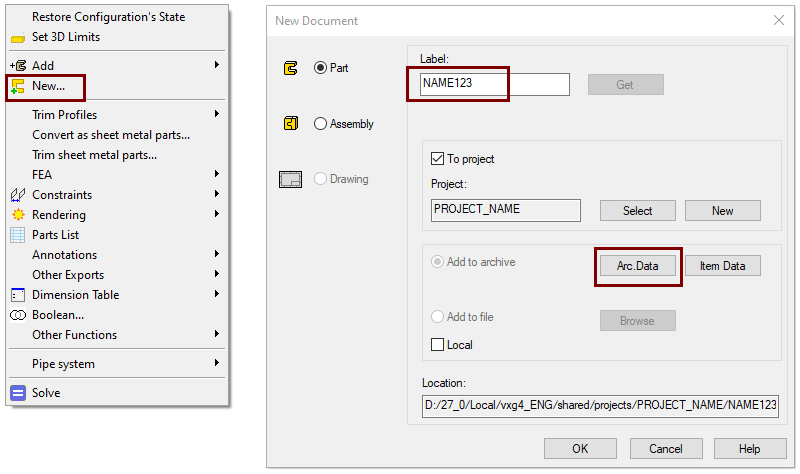The image size is (800, 474).
Task: Expand the Other Exports submenu arrow
Action: tap(217, 274)
